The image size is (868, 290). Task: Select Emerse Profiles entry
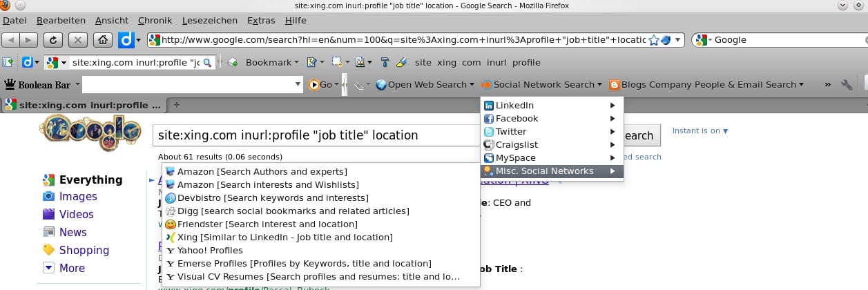[x=321, y=263]
